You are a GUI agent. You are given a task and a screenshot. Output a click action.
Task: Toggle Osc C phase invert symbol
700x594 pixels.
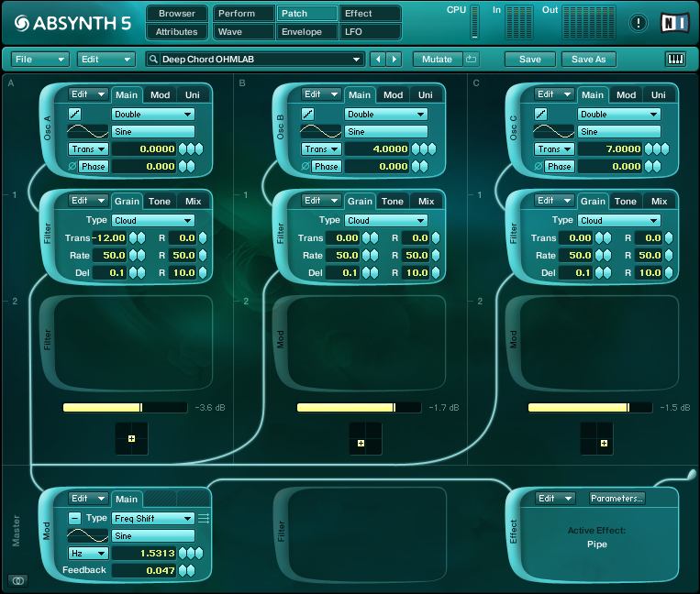coord(539,166)
